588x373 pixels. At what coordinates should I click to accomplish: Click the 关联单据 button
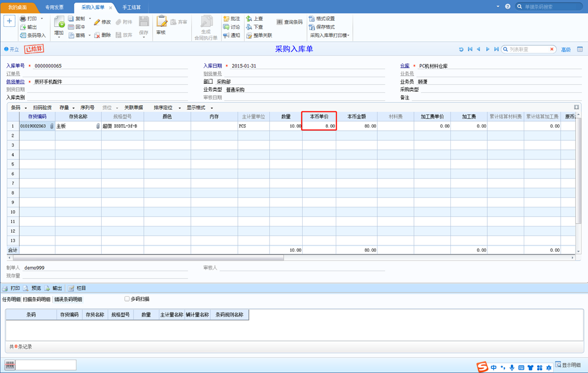[x=134, y=107]
